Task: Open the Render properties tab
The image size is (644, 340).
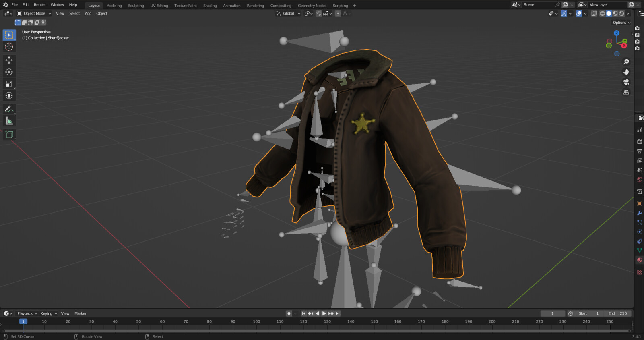Action: point(640,141)
